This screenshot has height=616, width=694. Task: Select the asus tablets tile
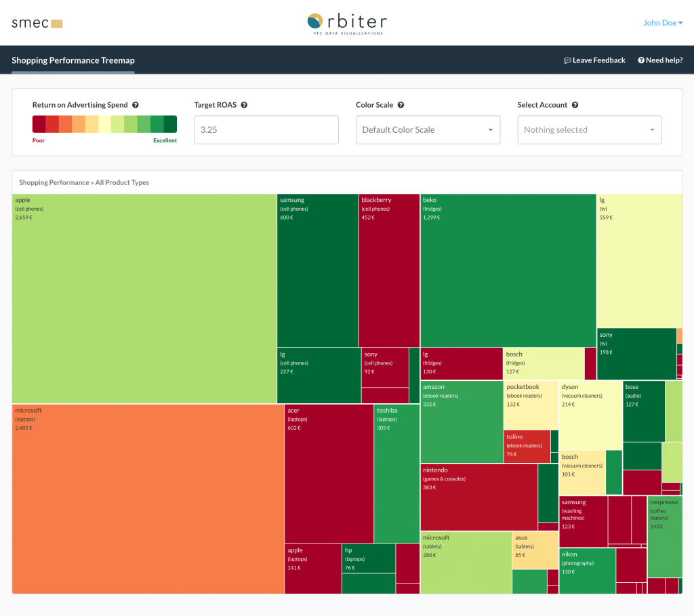535,550
